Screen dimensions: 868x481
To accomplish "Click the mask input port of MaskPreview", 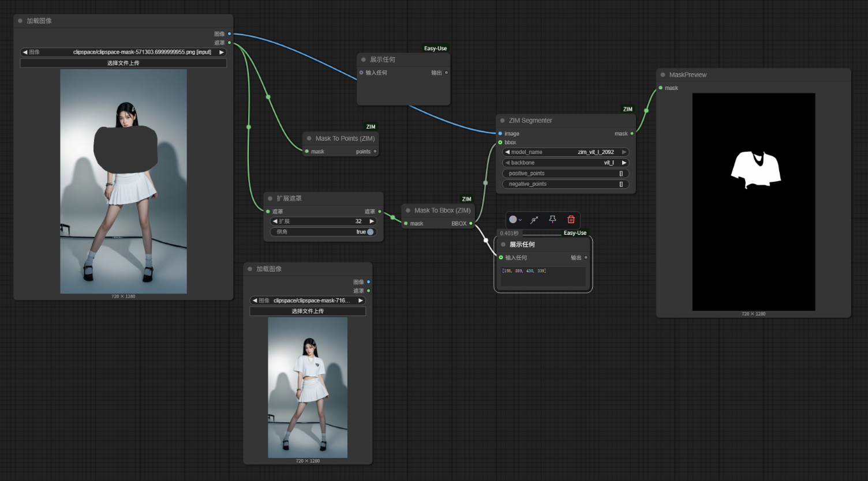I will click(x=660, y=88).
